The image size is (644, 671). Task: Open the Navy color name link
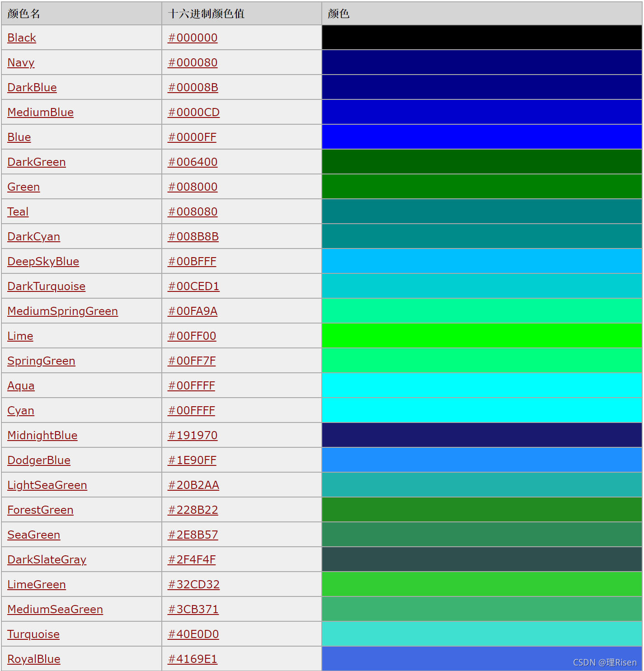point(21,63)
